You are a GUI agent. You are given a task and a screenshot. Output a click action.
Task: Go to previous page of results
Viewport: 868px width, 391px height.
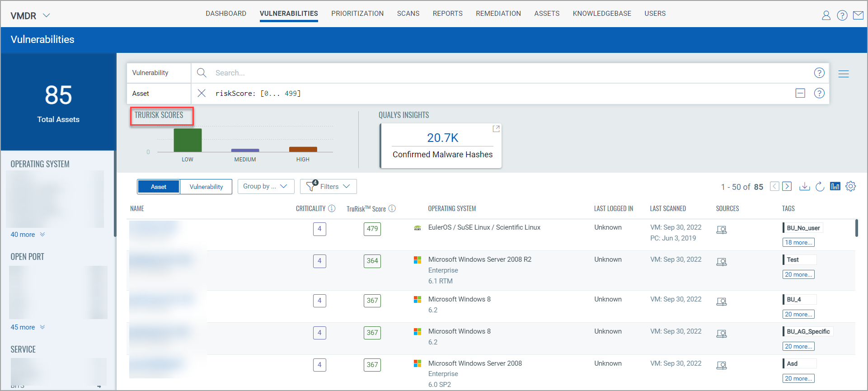pyautogui.click(x=774, y=186)
